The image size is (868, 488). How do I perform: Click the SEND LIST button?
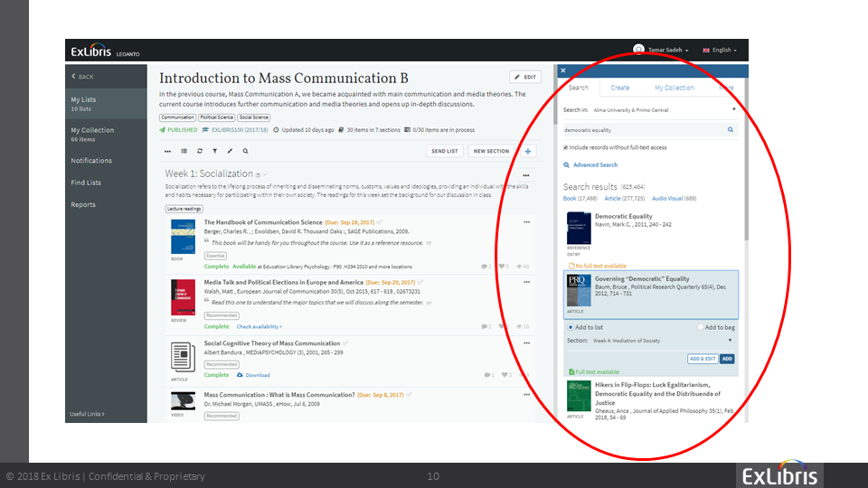(444, 151)
